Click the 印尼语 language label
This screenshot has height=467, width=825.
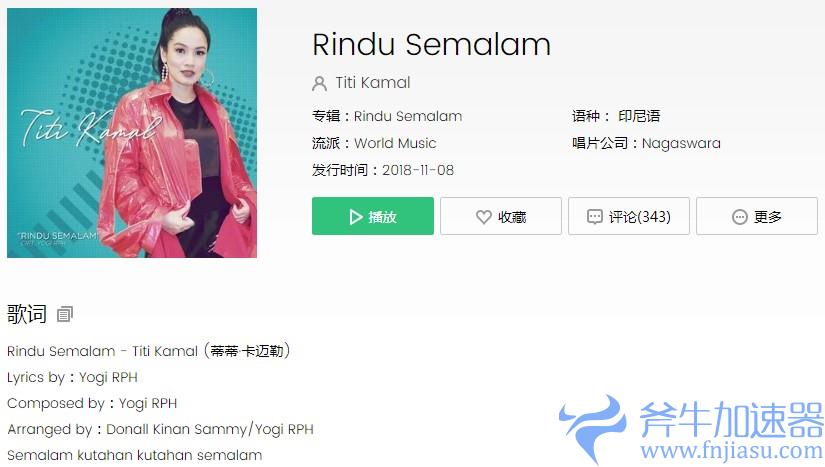tap(639, 116)
